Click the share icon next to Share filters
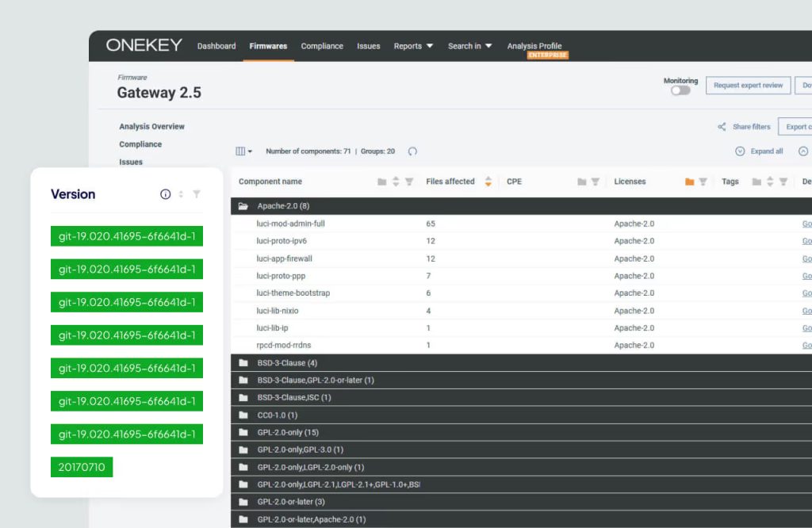812x528 pixels. point(722,127)
